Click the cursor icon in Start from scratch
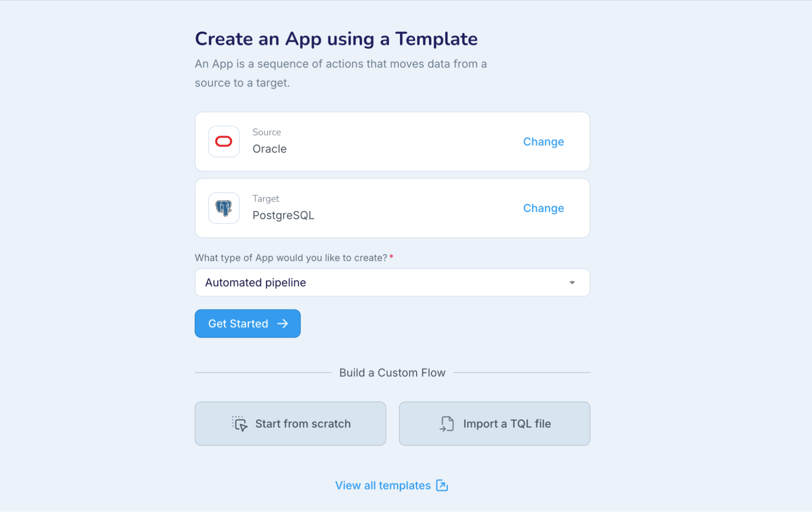This screenshot has width=812, height=512. click(240, 423)
